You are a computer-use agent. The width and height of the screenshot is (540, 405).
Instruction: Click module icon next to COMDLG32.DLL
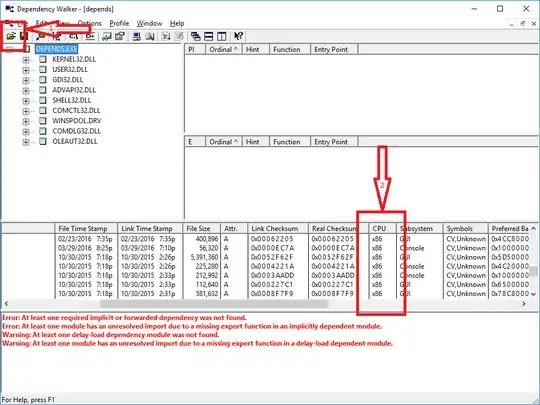coord(43,131)
